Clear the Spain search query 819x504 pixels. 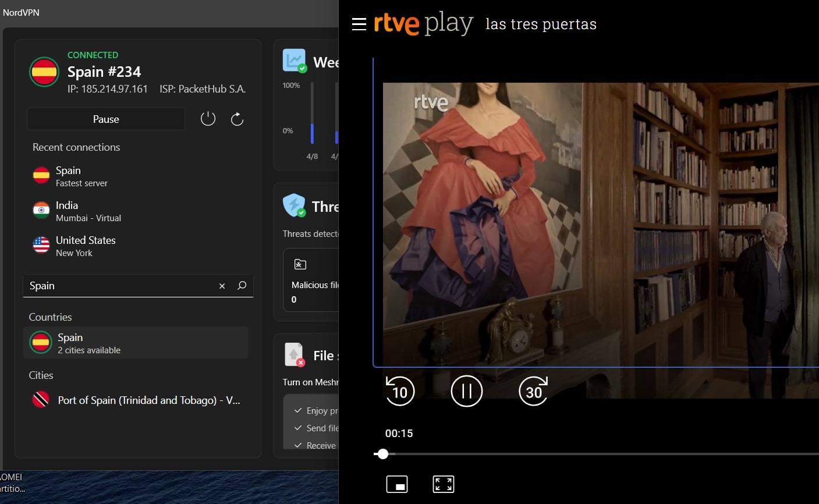222,286
